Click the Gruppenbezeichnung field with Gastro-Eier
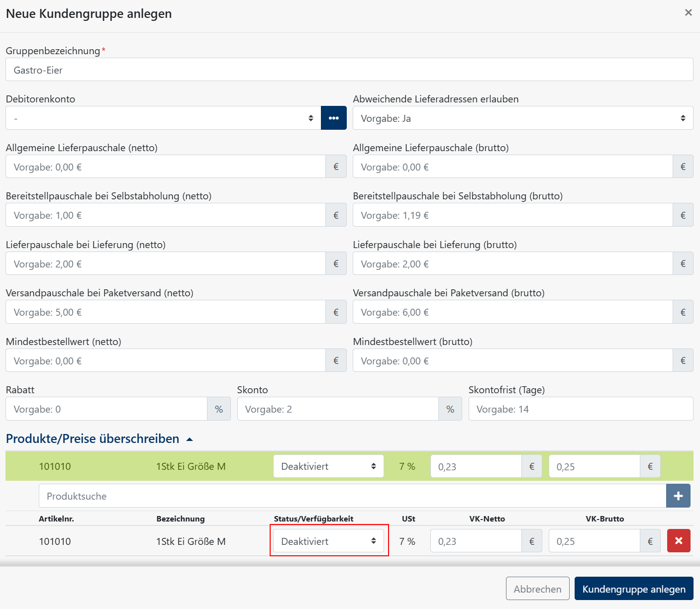 [349, 70]
